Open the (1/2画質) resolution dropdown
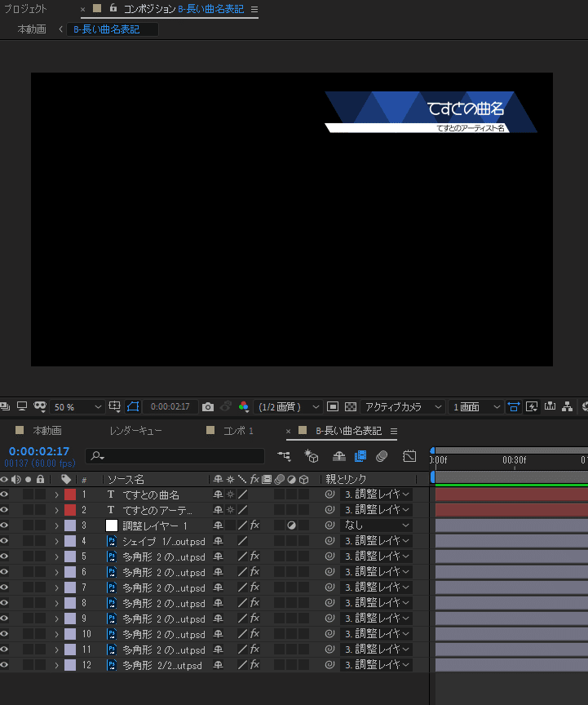This screenshot has height=705, width=588. [x=288, y=407]
